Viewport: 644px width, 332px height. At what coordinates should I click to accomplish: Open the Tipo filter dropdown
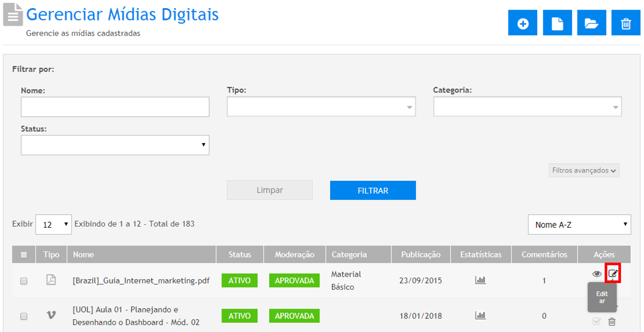pyautogui.click(x=321, y=107)
